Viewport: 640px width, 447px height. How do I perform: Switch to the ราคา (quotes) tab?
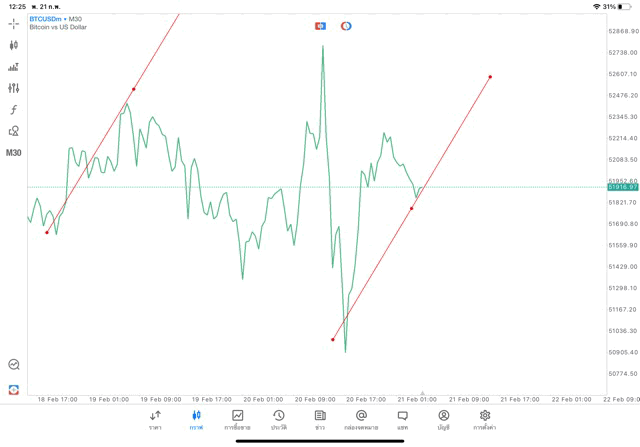[x=155, y=420]
